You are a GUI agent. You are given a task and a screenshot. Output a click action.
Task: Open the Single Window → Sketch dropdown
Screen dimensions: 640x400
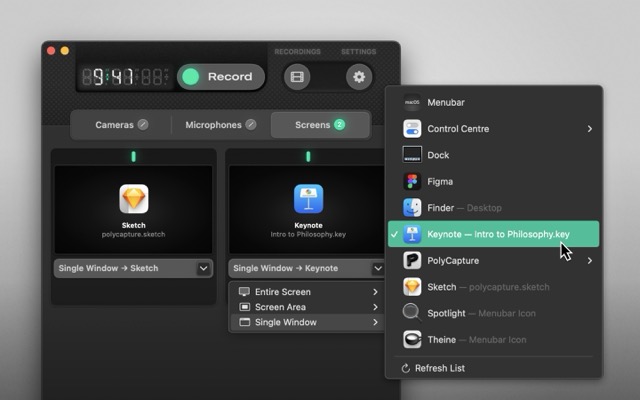(x=133, y=268)
